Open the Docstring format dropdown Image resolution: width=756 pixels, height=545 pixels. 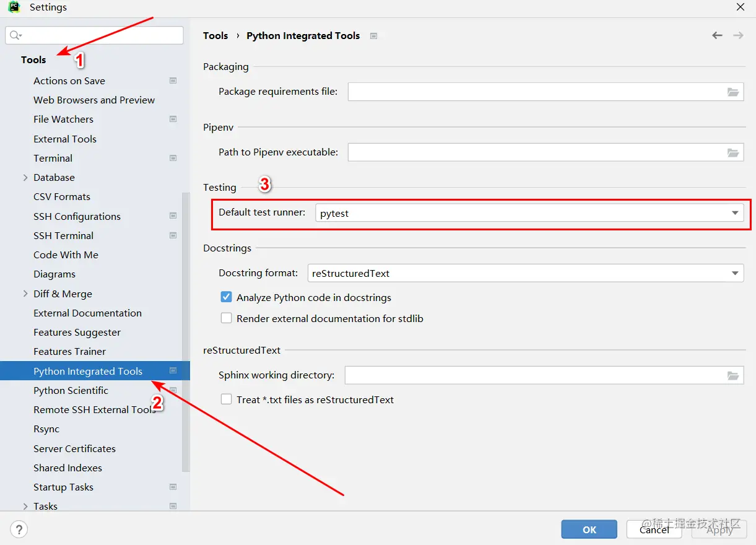735,273
